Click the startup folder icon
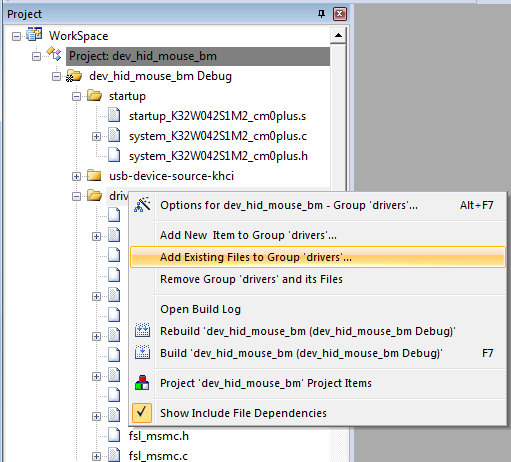Viewport: 511px width, 462px height. pos(94,96)
